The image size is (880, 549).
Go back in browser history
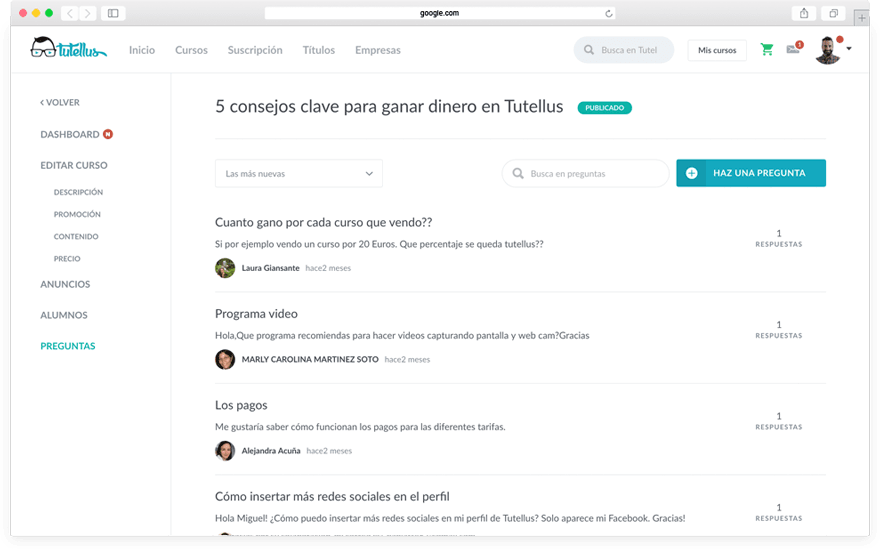click(x=70, y=13)
